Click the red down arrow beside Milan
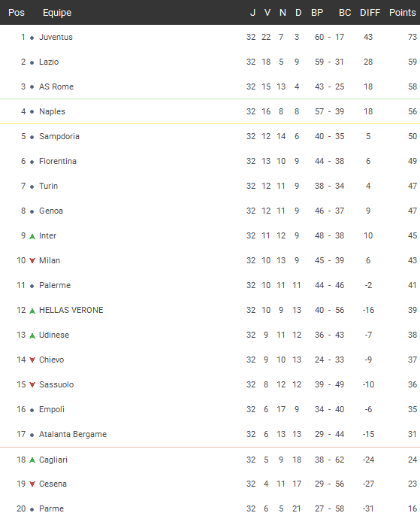The image size is (420, 516). point(32,260)
